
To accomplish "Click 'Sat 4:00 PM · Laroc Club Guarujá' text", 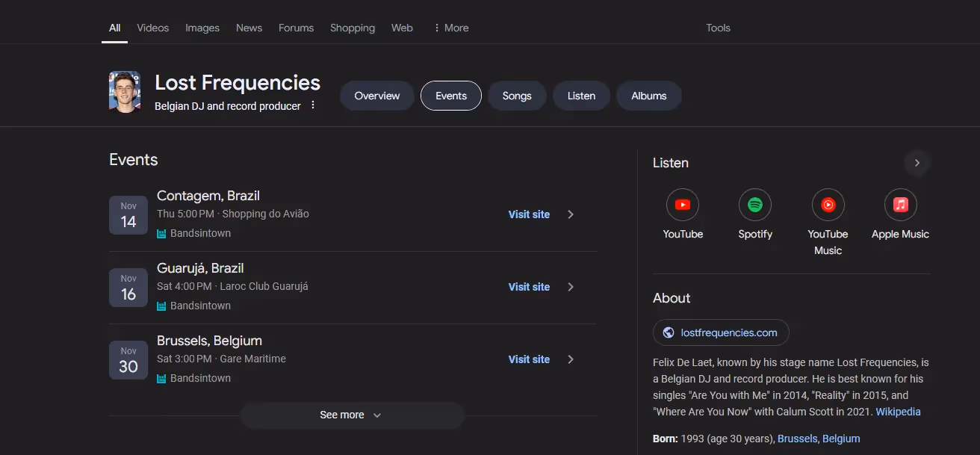I will pos(232,286).
